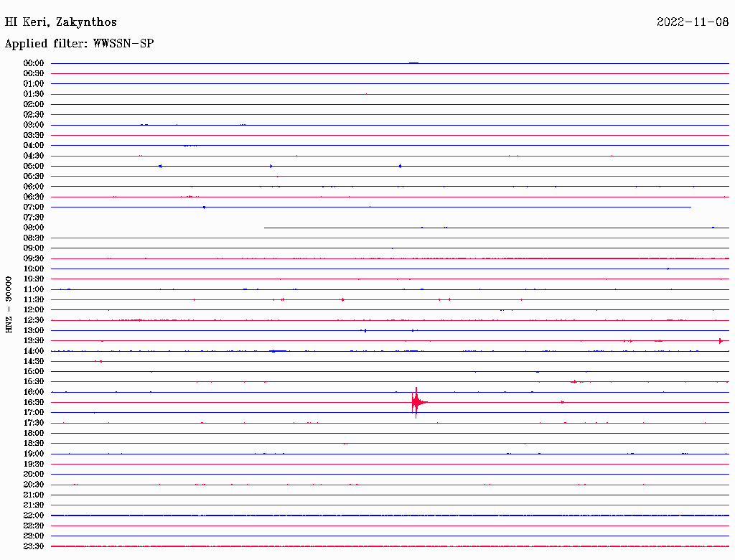Click the date label 2022-11-08
735x560 pixels.
pos(693,22)
